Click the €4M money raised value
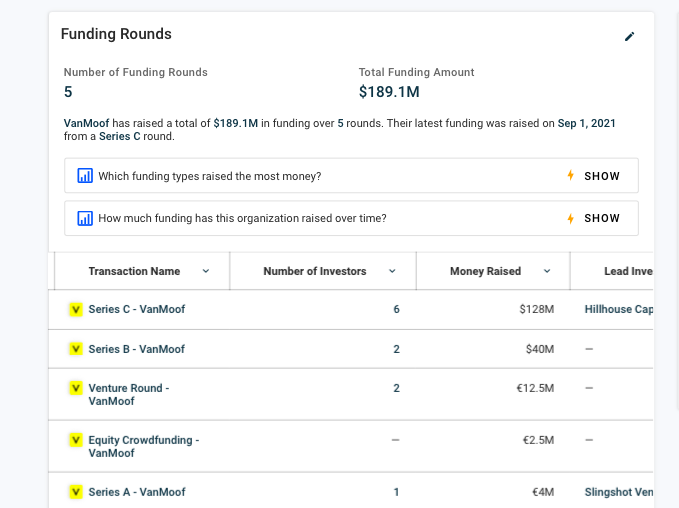Screen dimensions: 679x508 tap(543, 492)
